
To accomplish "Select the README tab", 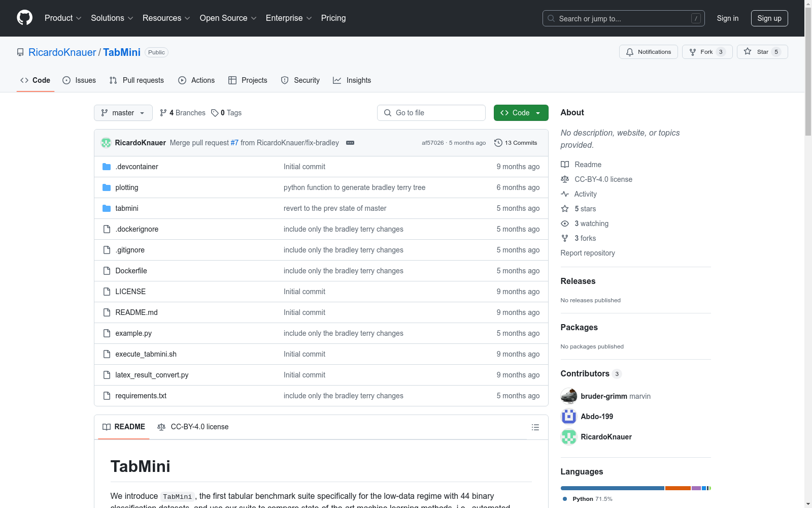I will 124,427.
